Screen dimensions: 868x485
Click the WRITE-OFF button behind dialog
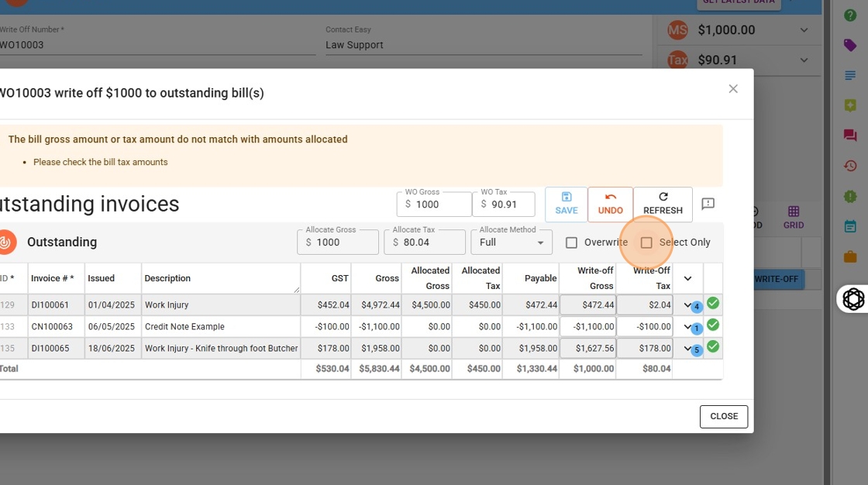click(779, 279)
